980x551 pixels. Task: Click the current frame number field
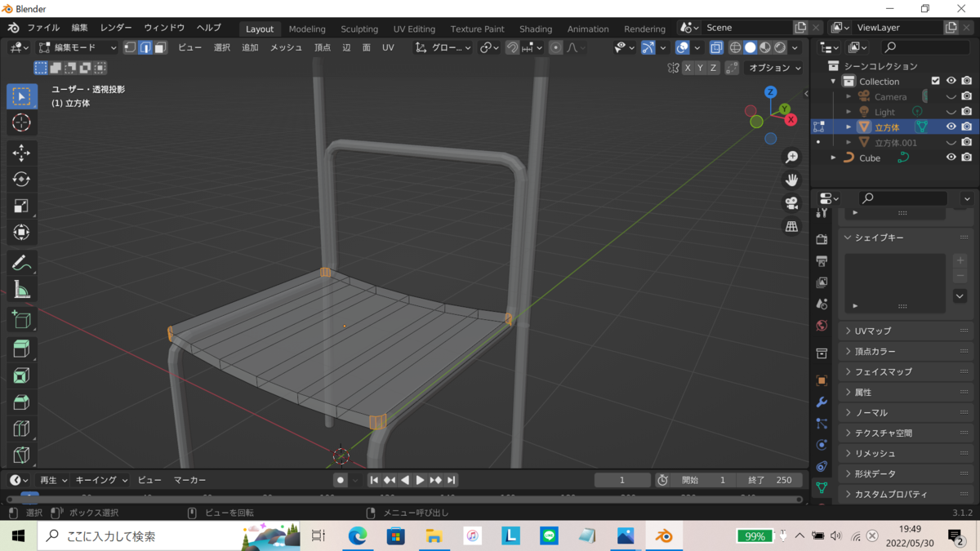pos(622,480)
